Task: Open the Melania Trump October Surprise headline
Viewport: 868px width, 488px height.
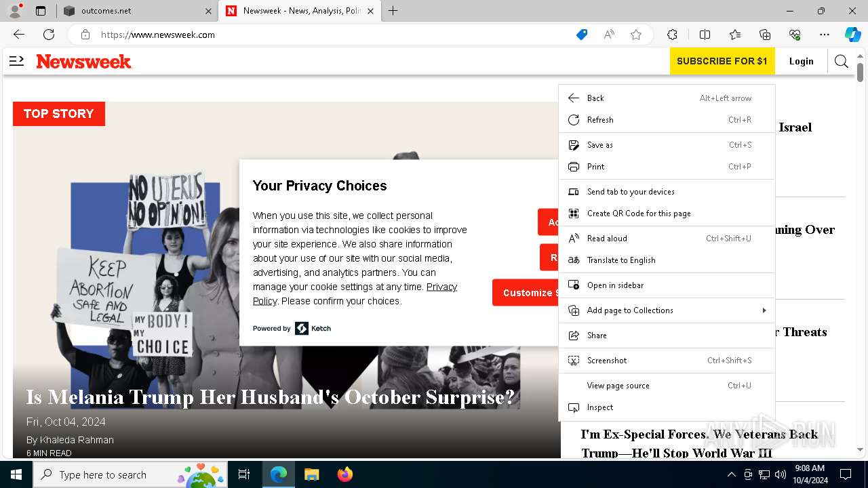Action: pyautogui.click(x=270, y=397)
